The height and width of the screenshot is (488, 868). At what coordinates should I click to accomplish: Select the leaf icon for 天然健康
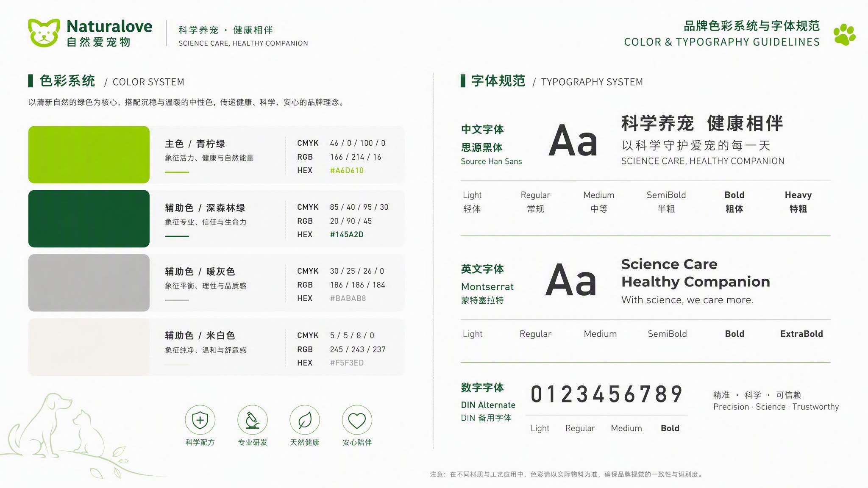click(x=305, y=420)
